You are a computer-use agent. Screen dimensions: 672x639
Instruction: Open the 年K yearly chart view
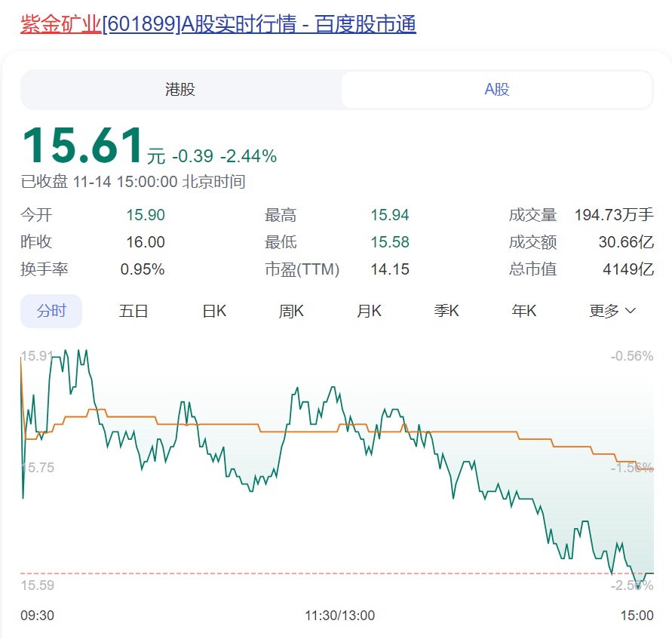tap(523, 310)
